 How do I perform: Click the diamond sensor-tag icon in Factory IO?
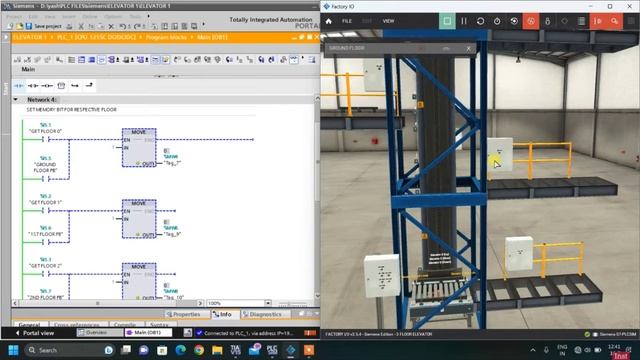pyautogui.click(x=564, y=21)
